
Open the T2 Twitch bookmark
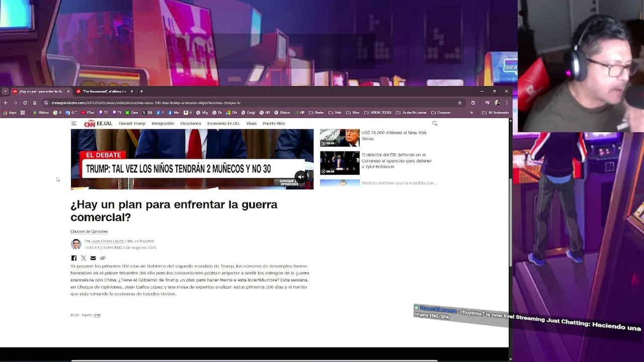click(x=104, y=113)
